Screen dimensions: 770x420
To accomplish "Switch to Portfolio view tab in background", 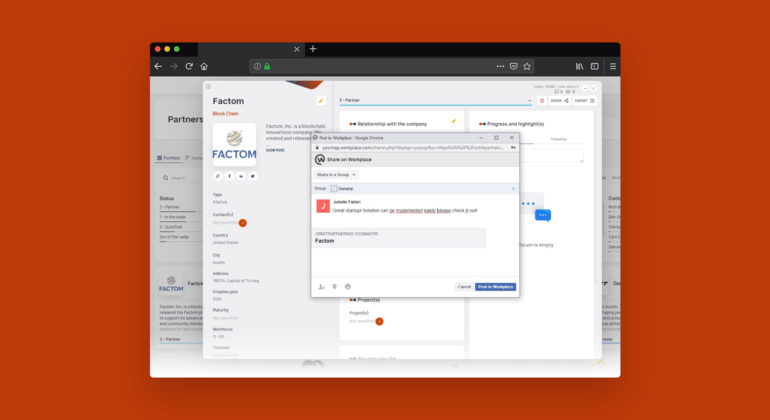I will point(168,158).
